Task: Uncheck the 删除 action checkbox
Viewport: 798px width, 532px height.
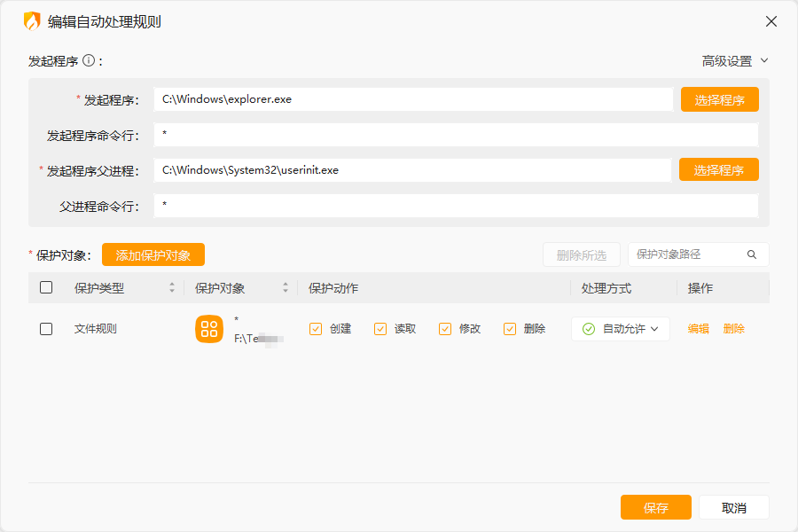Action: [510, 329]
